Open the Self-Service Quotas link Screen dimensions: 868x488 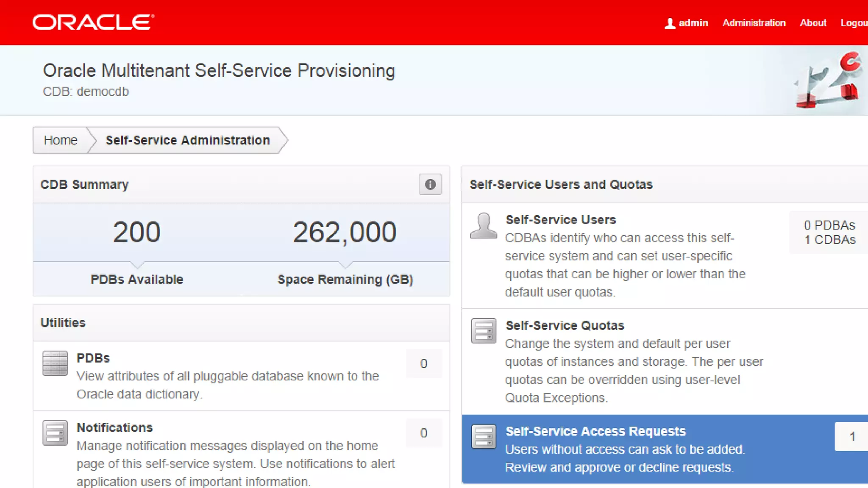(565, 325)
